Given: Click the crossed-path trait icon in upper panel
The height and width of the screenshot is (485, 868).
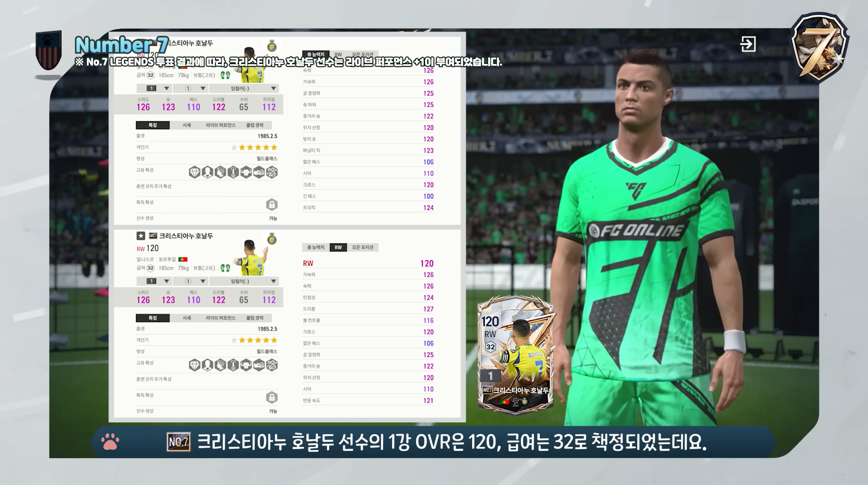Looking at the screenshot, I should point(272,172).
